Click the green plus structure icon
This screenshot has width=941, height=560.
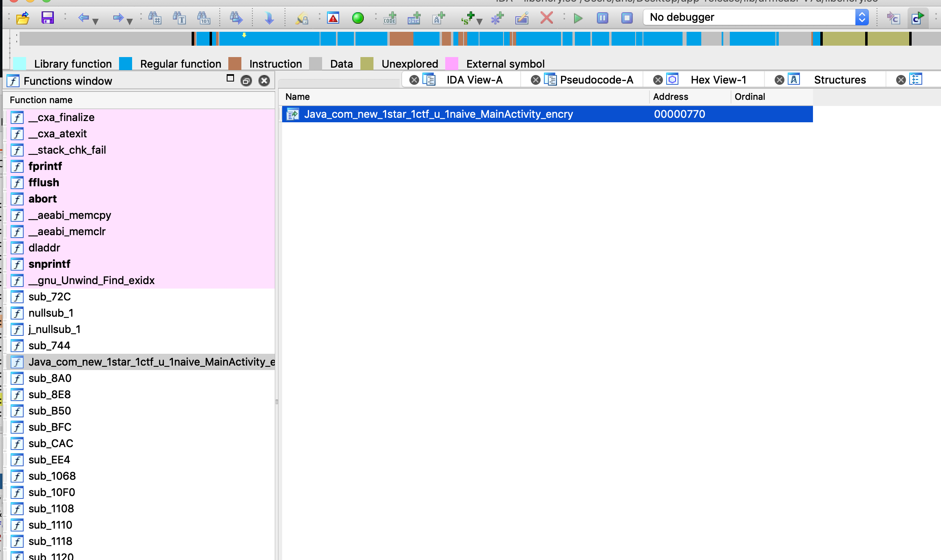(468, 18)
